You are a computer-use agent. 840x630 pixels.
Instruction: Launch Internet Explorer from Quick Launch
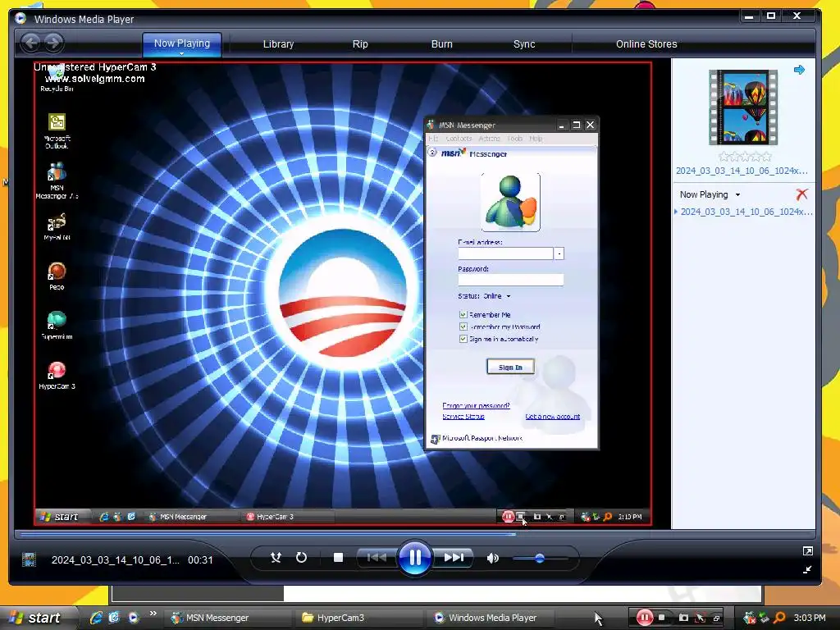pos(96,618)
